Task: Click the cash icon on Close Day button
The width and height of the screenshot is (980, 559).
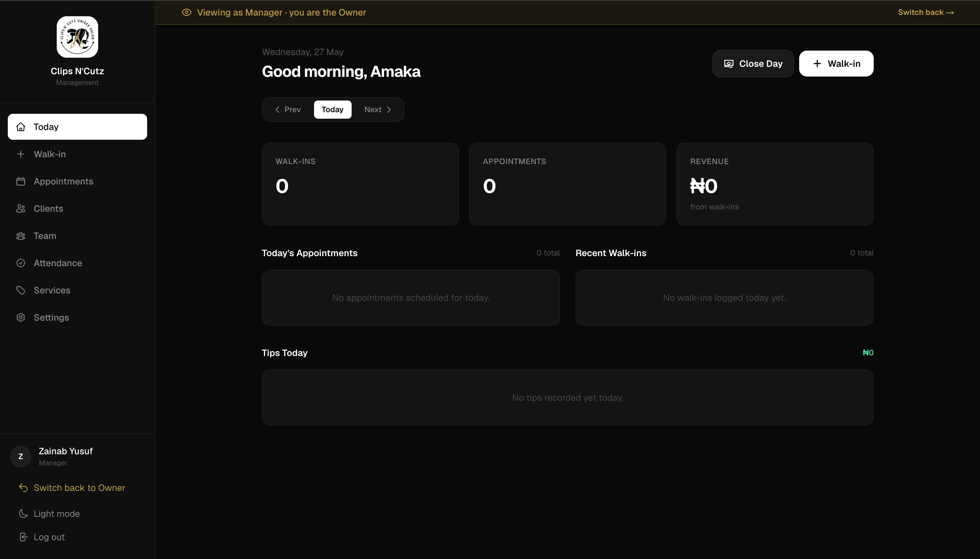Action: [x=729, y=64]
